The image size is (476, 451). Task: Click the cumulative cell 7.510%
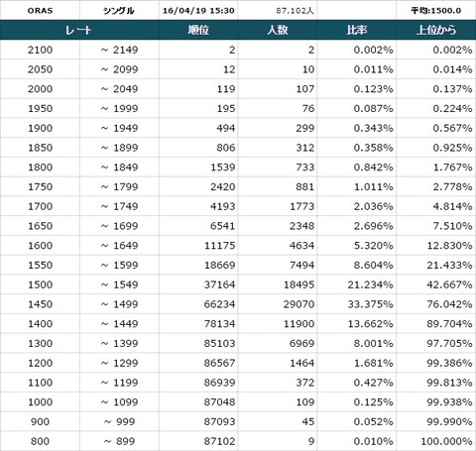coord(436,226)
